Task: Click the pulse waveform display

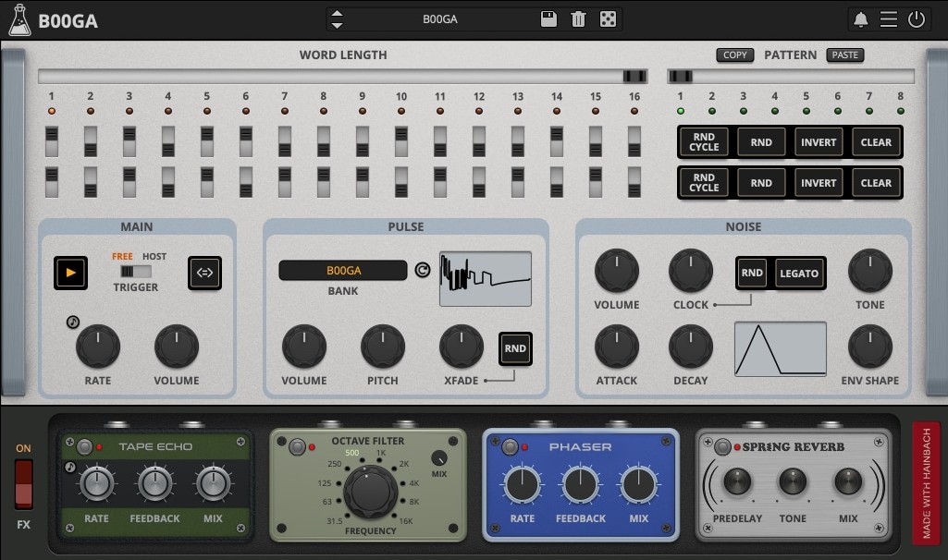Action: click(x=486, y=279)
